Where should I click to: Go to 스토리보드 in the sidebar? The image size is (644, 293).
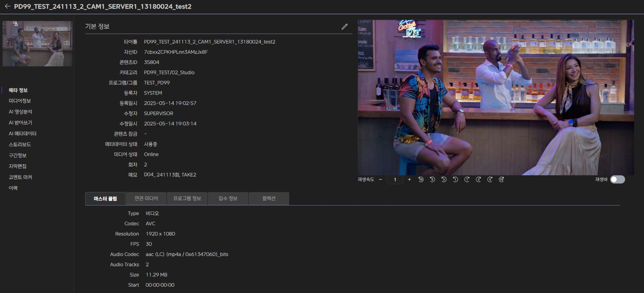pos(20,144)
